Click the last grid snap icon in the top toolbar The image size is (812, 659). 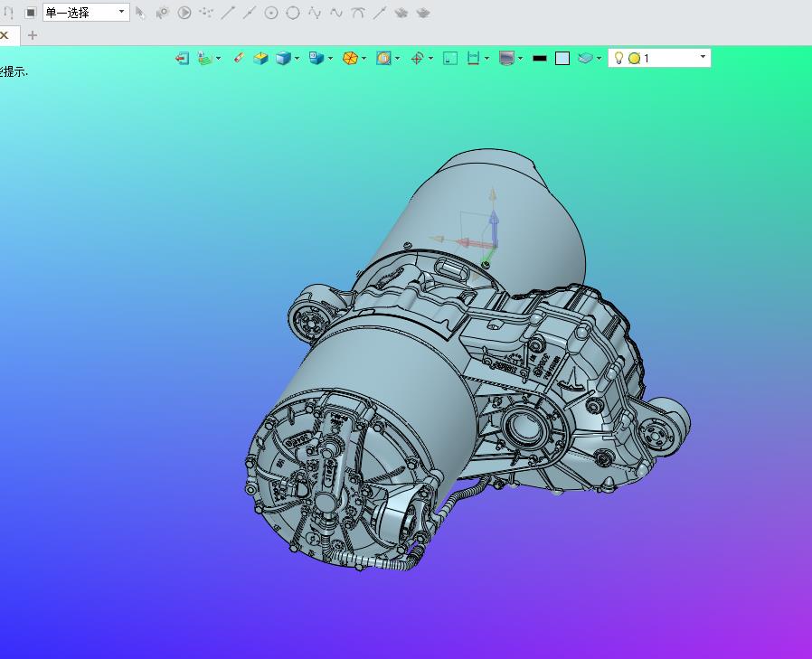pyautogui.click(x=423, y=13)
